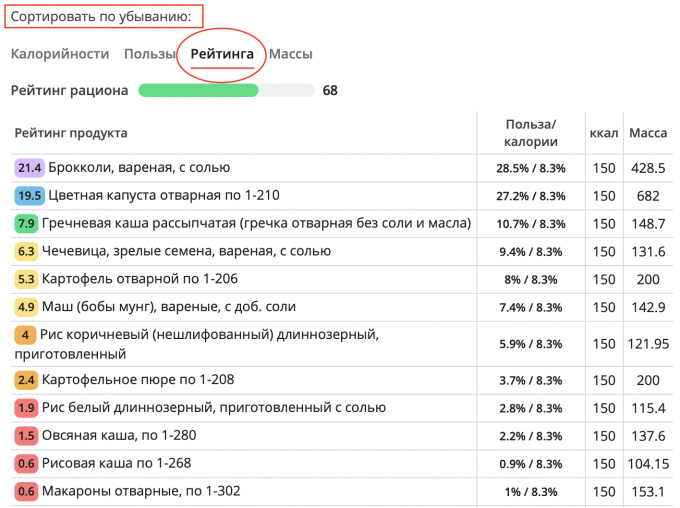
Task: Select the Рейтинга sort tab
Action: 222,54
